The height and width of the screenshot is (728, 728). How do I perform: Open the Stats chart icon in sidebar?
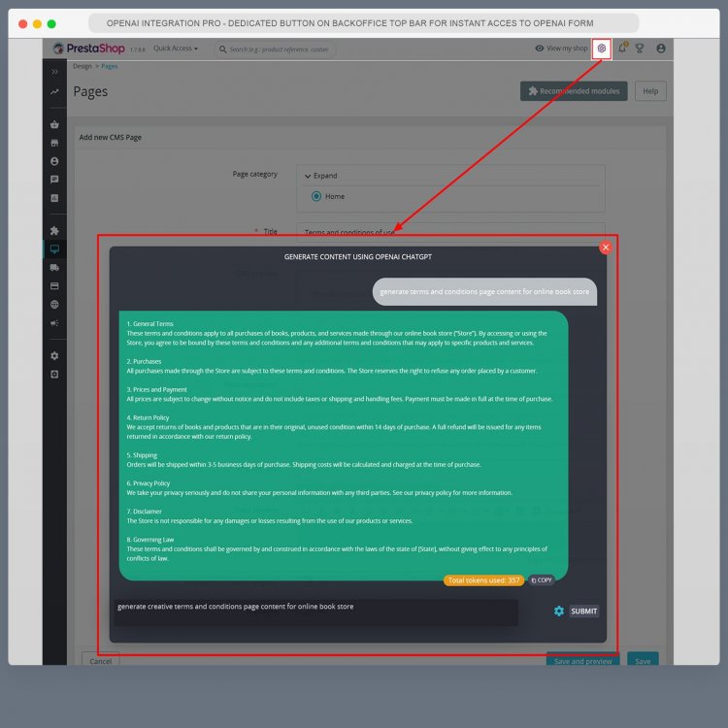(54, 198)
